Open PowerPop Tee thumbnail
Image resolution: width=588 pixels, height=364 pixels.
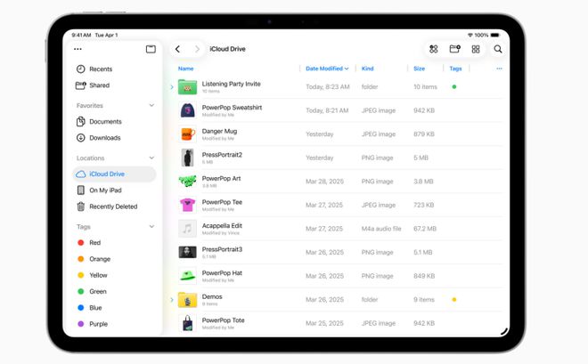(187, 205)
